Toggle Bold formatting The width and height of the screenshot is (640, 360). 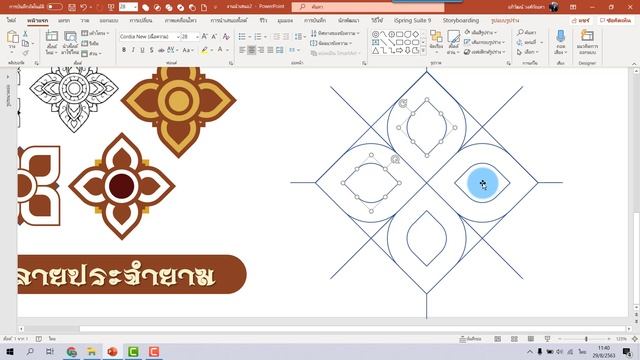click(124, 50)
